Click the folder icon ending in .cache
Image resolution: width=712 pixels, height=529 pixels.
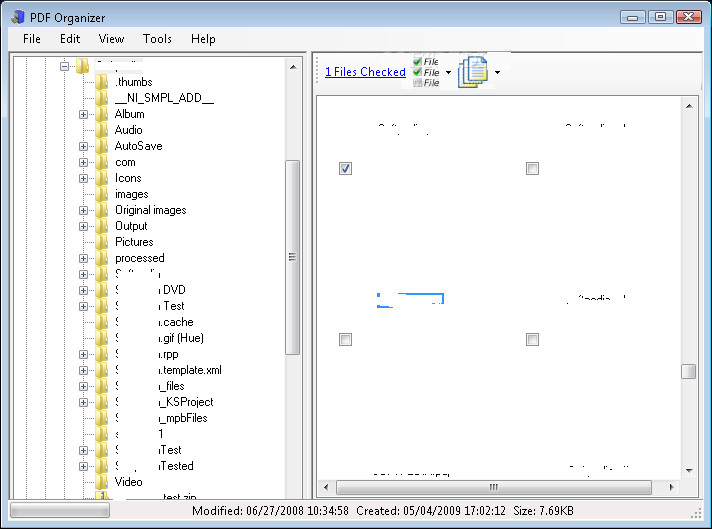tap(101, 322)
